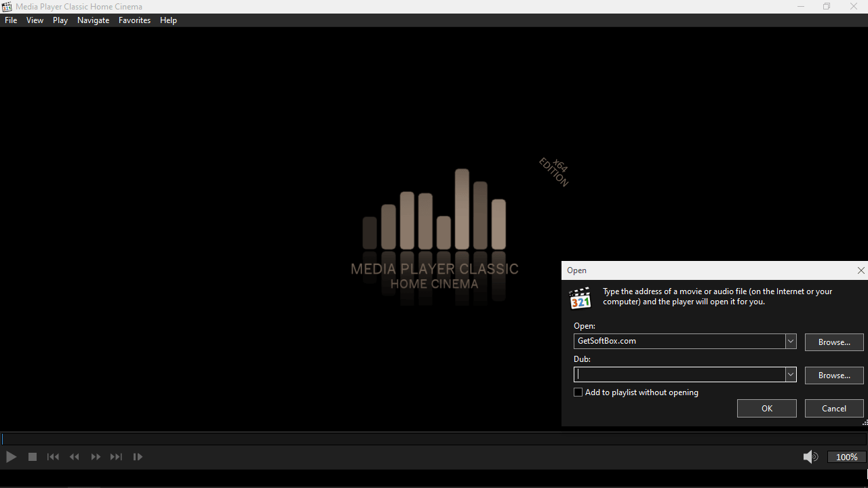The image size is (868, 488).
Task: Click the seek bar to change position
Action: click(x=434, y=439)
